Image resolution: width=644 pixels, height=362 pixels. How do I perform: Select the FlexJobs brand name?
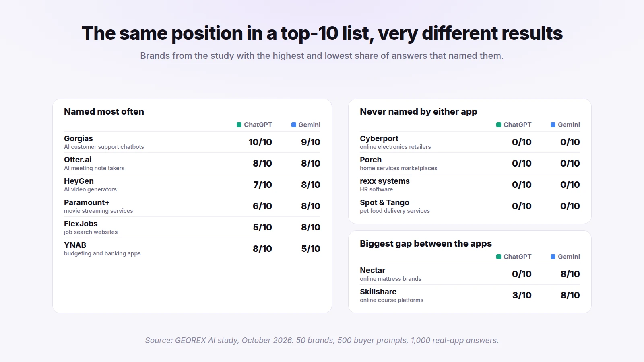click(x=81, y=224)
